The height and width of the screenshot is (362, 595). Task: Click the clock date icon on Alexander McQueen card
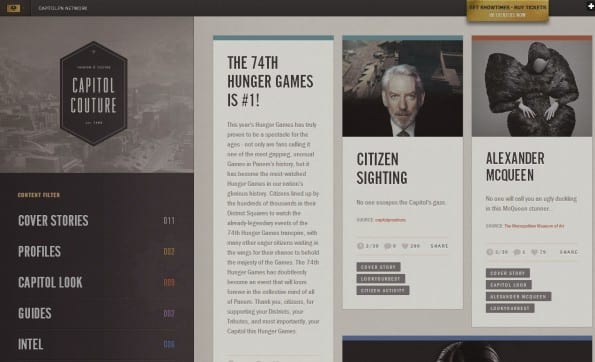point(490,252)
